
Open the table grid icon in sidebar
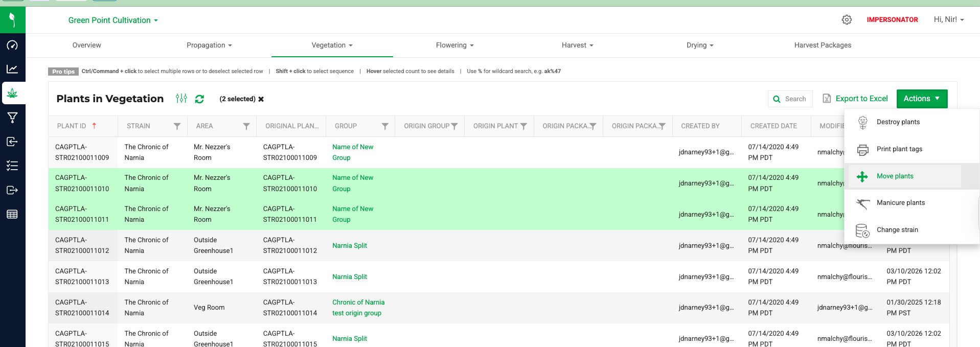(12, 214)
